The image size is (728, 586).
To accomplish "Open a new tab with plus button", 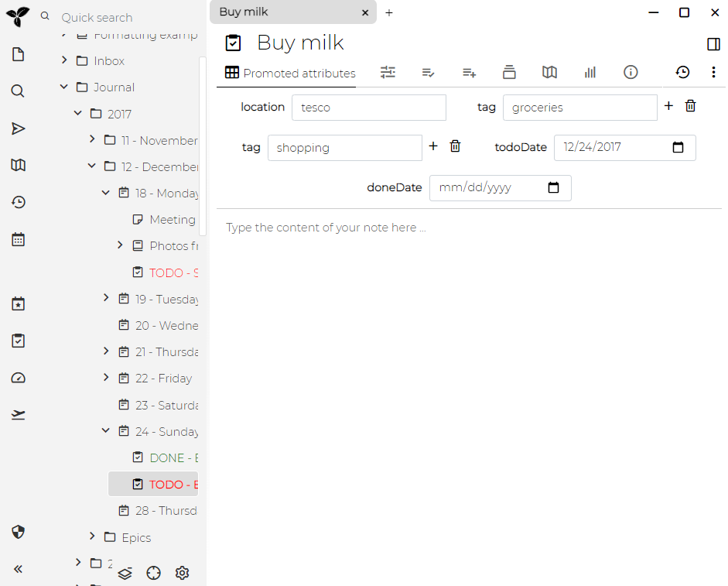I will coord(389,12).
